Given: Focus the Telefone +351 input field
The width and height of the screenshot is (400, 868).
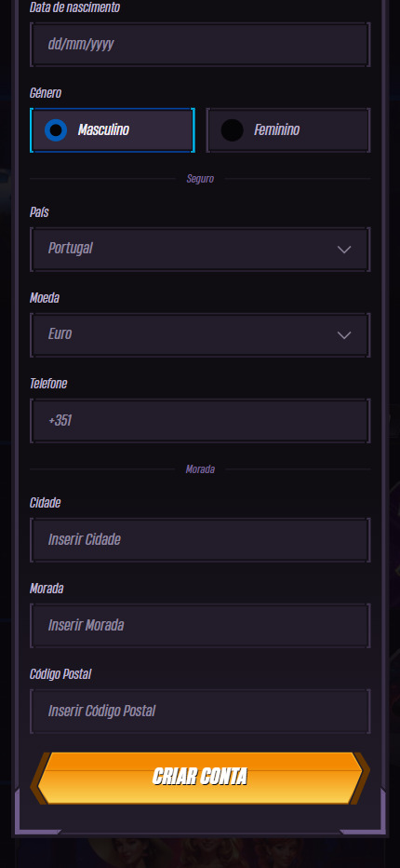Looking at the screenshot, I should (x=200, y=421).
